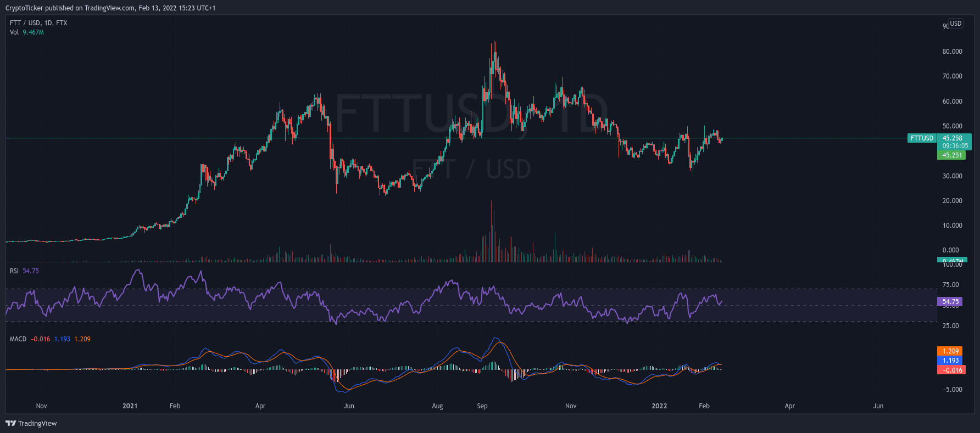Click the TradingView logo icon
The image size is (980, 433).
[x=10, y=423]
